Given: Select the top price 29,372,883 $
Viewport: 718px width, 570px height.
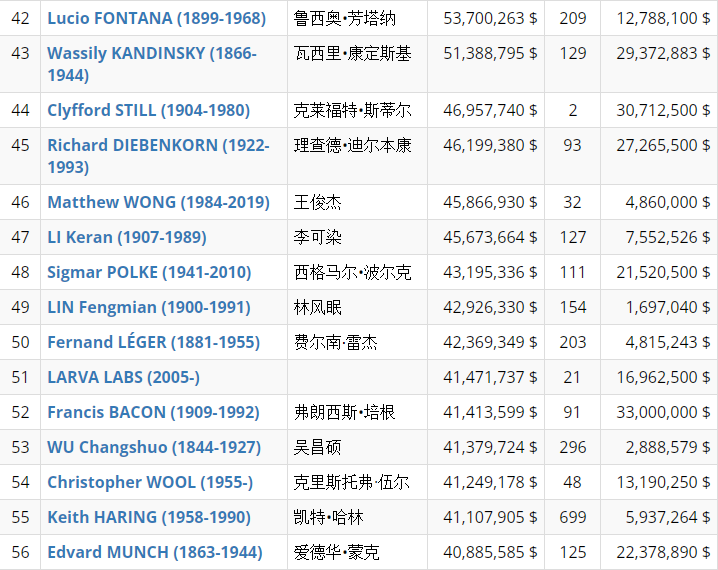Looking at the screenshot, I should (x=664, y=54).
